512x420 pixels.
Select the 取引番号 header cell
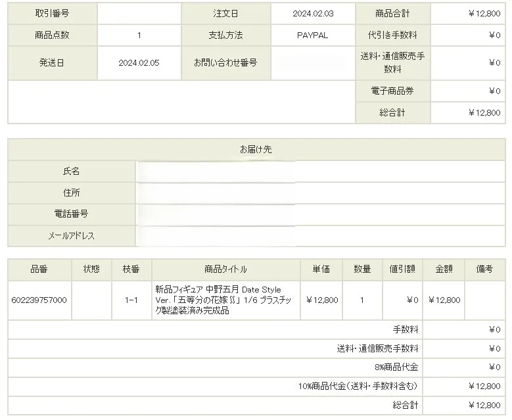click(x=52, y=13)
